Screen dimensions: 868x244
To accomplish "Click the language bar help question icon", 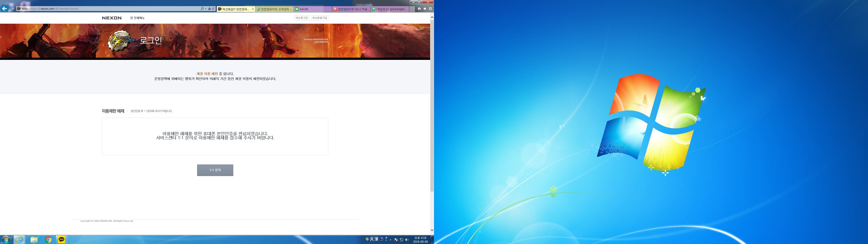I will coord(381,239).
